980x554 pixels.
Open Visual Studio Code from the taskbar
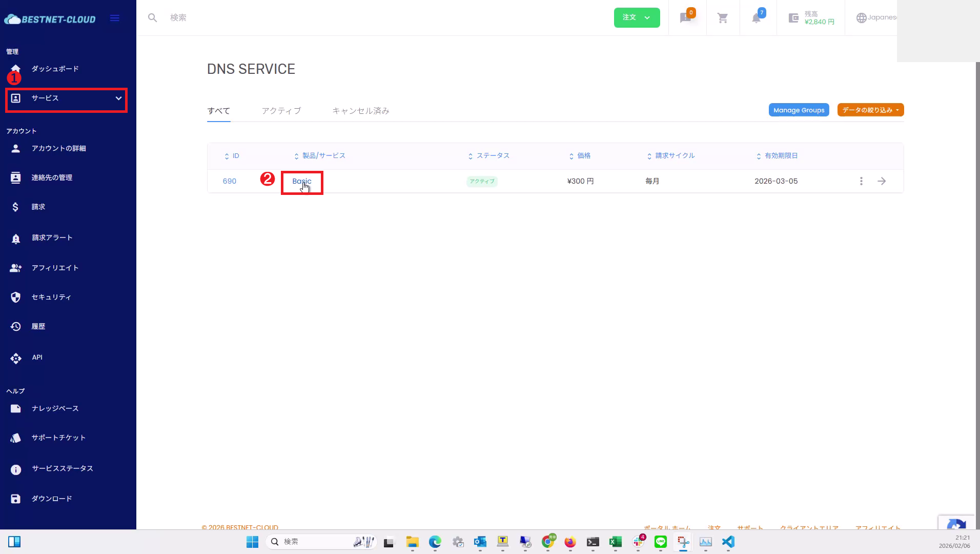(x=728, y=542)
